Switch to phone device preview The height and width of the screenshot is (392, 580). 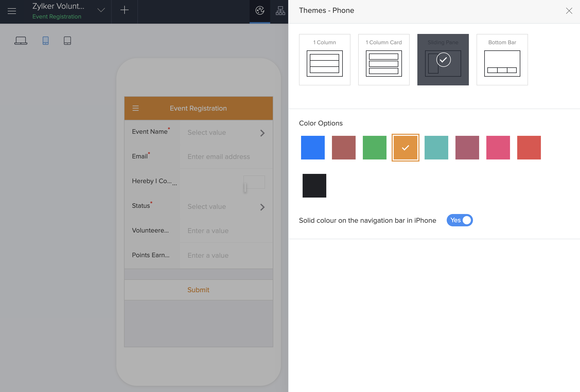pos(46,41)
